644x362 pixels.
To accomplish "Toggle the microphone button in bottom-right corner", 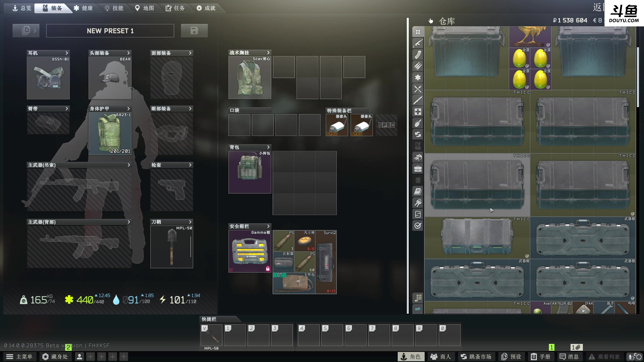I will (630, 356).
